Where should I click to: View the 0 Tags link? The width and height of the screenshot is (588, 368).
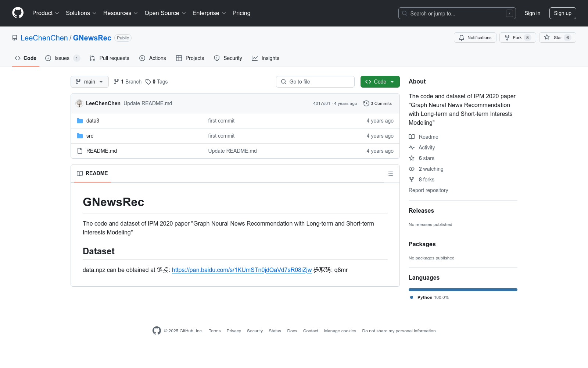point(157,82)
